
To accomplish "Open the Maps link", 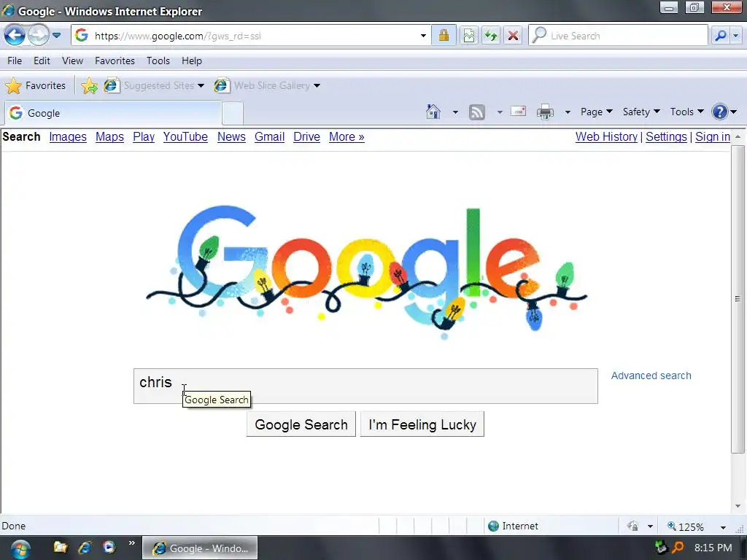I will click(x=109, y=136).
